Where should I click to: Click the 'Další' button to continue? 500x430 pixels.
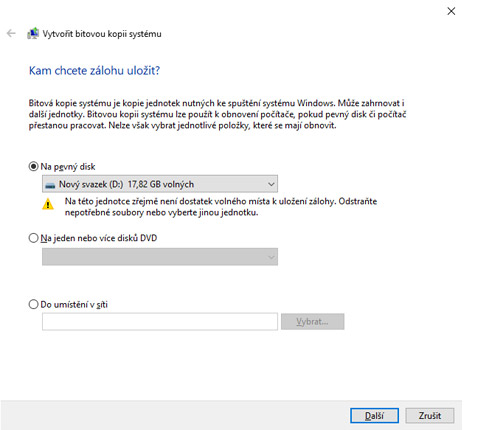coord(374,416)
